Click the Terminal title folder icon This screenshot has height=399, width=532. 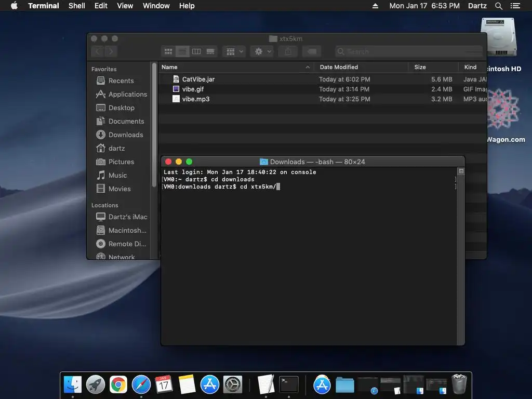[264, 162]
